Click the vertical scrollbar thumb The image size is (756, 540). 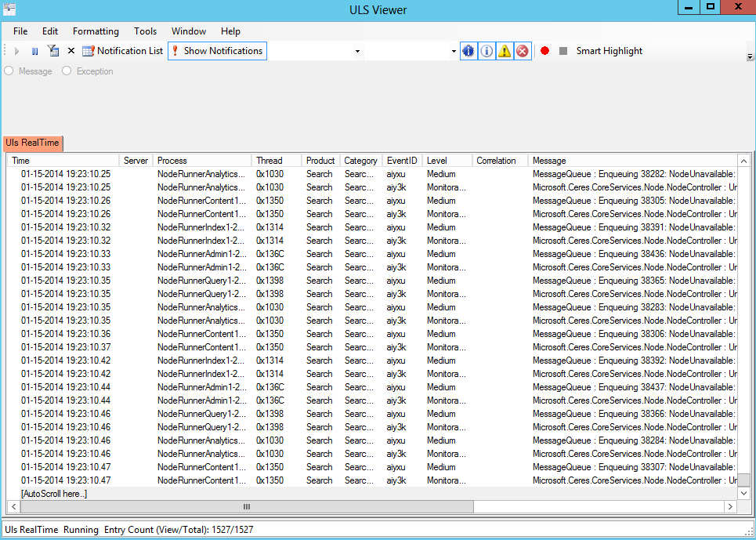point(744,479)
